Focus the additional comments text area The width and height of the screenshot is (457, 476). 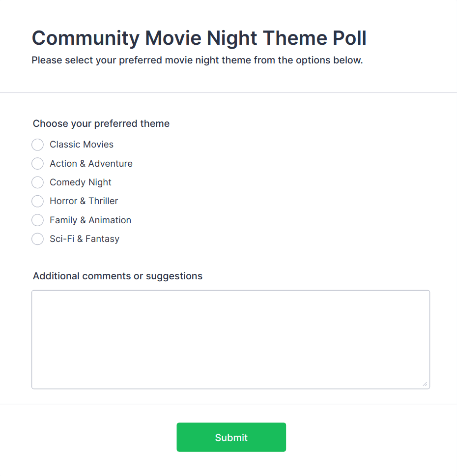(x=230, y=339)
